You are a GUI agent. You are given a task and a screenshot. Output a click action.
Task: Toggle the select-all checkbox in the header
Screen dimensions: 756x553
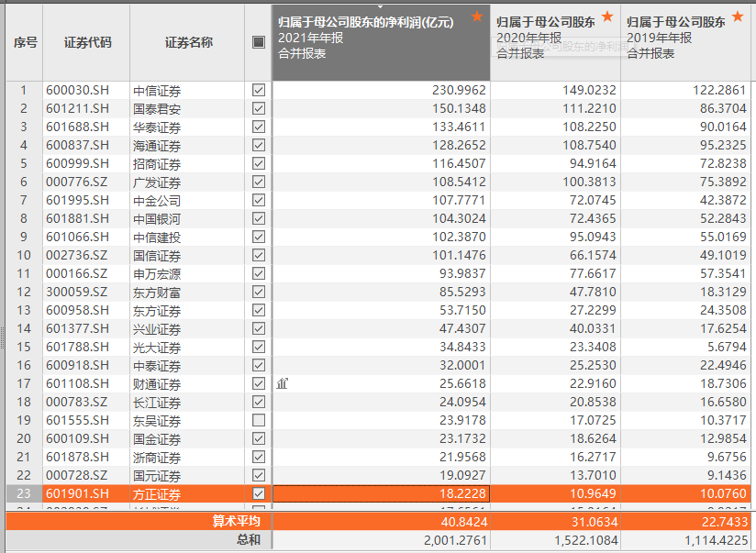[259, 42]
